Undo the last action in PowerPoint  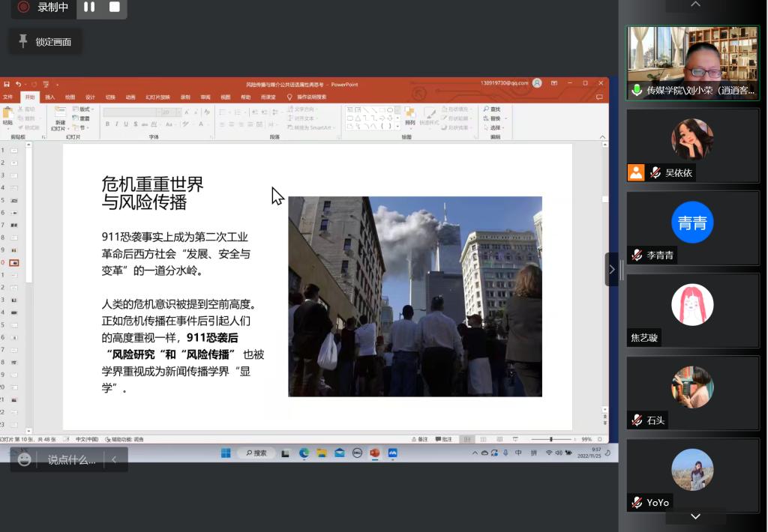(18, 84)
